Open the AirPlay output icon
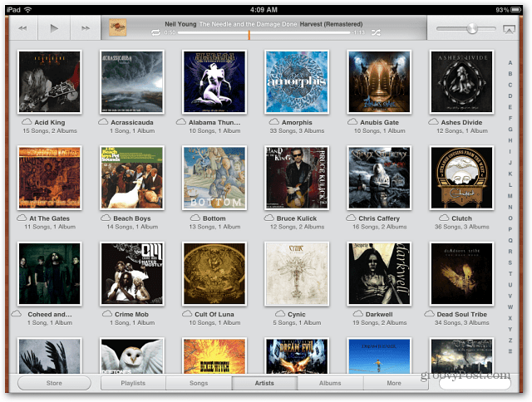 (x=509, y=29)
